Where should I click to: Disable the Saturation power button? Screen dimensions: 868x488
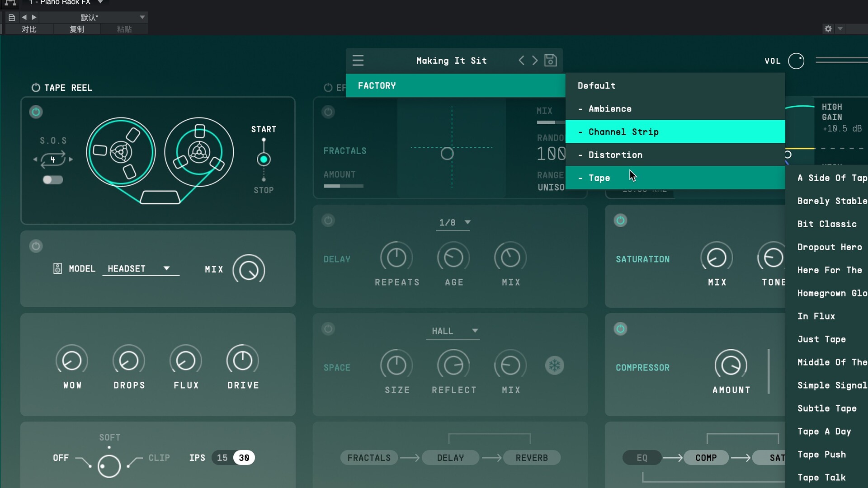(x=620, y=221)
